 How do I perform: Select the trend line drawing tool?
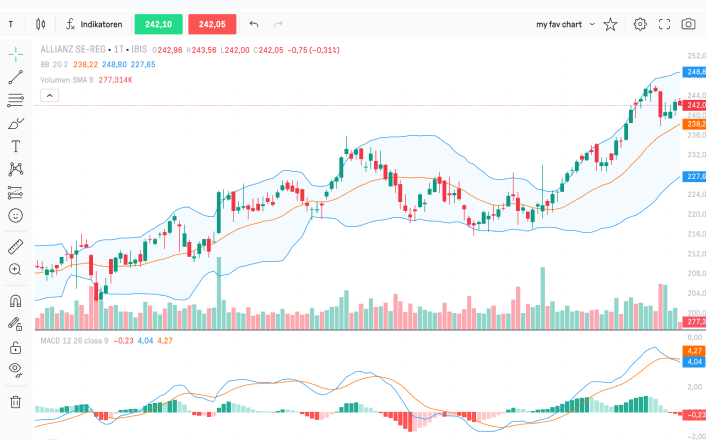tap(15, 77)
